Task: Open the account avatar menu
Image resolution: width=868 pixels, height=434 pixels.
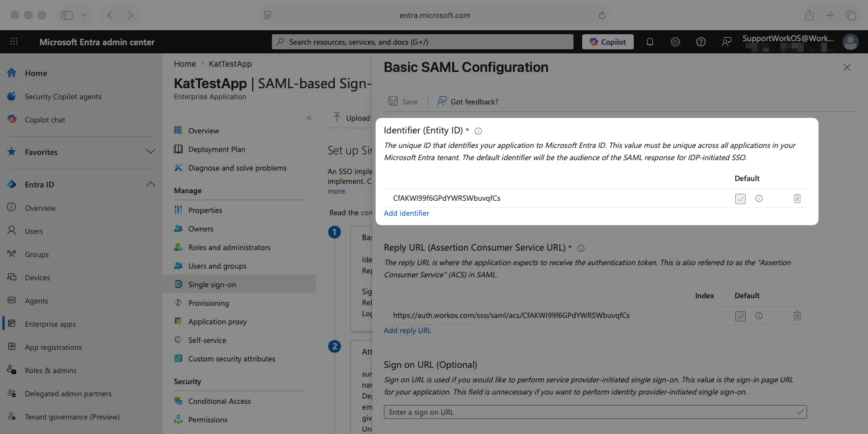Action: (x=851, y=42)
